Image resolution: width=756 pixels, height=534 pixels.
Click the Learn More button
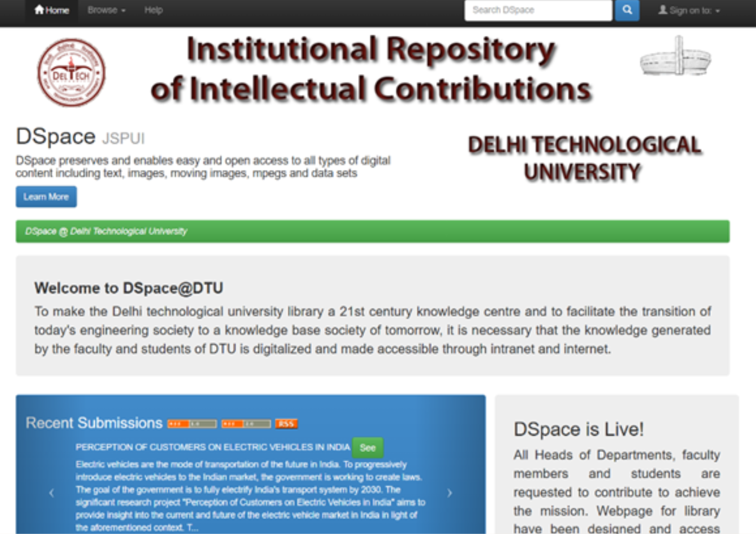click(46, 197)
